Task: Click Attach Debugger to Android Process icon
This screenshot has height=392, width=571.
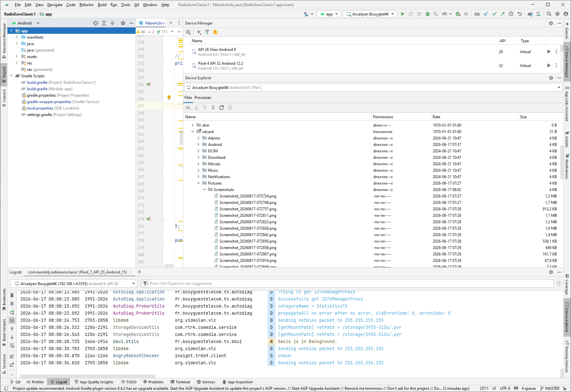Action: pyautogui.click(x=458, y=14)
